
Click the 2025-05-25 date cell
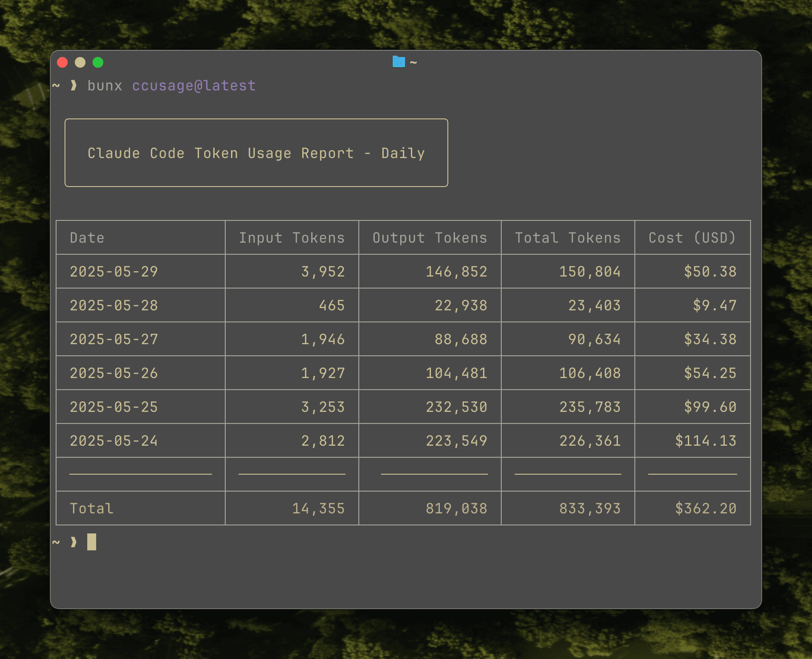(x=114, y=407)
